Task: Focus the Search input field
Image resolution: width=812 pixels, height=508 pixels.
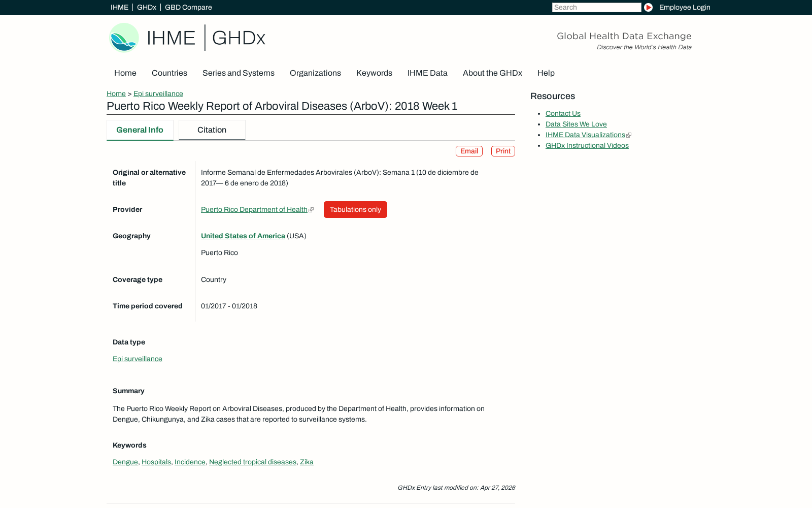Action: point(596,7)
